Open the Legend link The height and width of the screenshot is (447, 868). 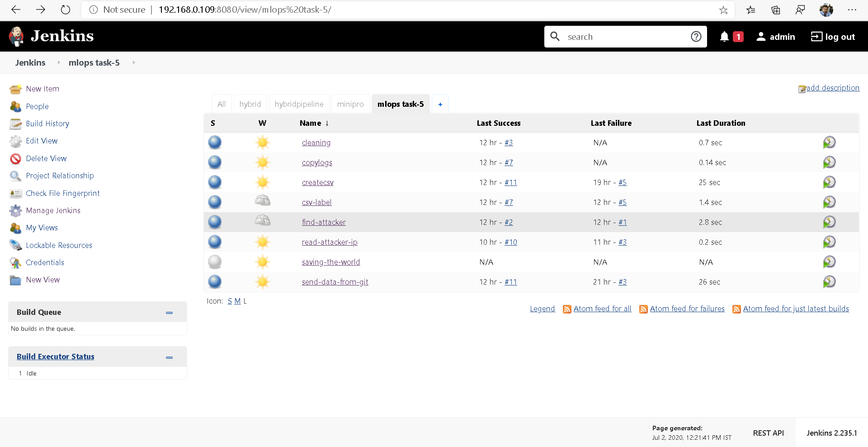pos(542,309)
